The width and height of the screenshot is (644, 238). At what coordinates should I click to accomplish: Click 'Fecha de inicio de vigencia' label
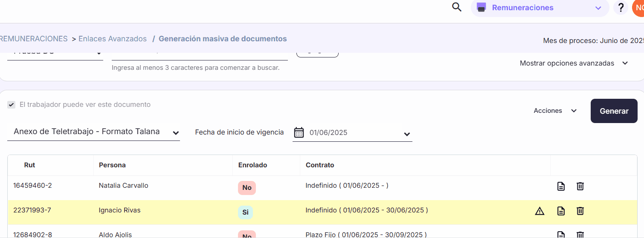tap(239, 132)
